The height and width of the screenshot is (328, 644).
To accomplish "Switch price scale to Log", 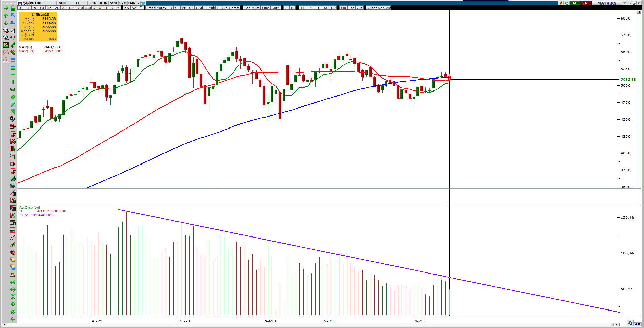I will [351, 8].
